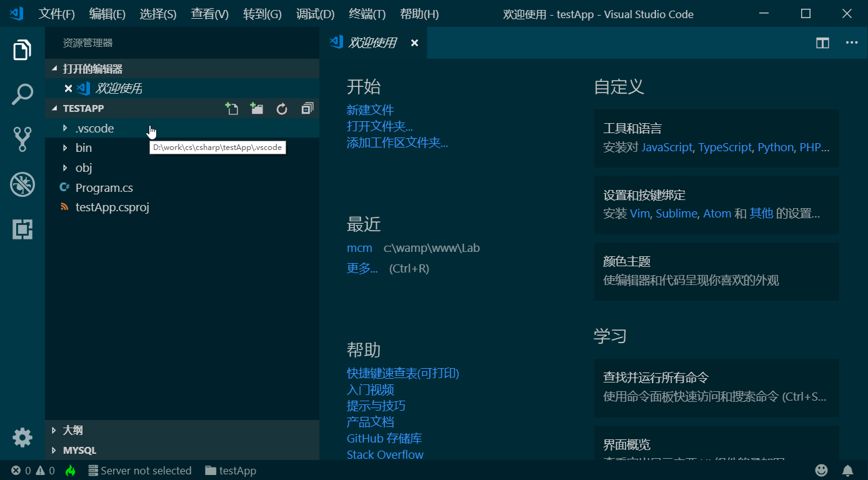Viewport: 868px width, 480px height.
Task: Expand the MYSQL panel section
Action: click(79, 450)
